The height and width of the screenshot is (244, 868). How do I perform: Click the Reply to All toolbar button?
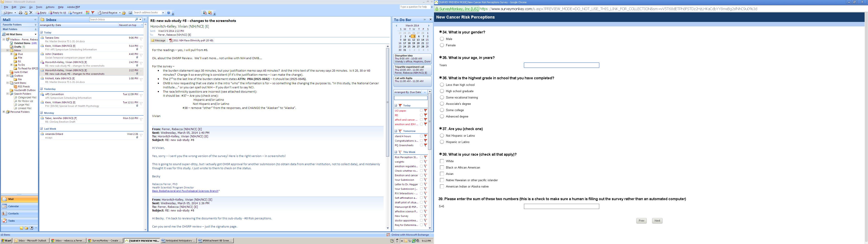pos(57,13)
